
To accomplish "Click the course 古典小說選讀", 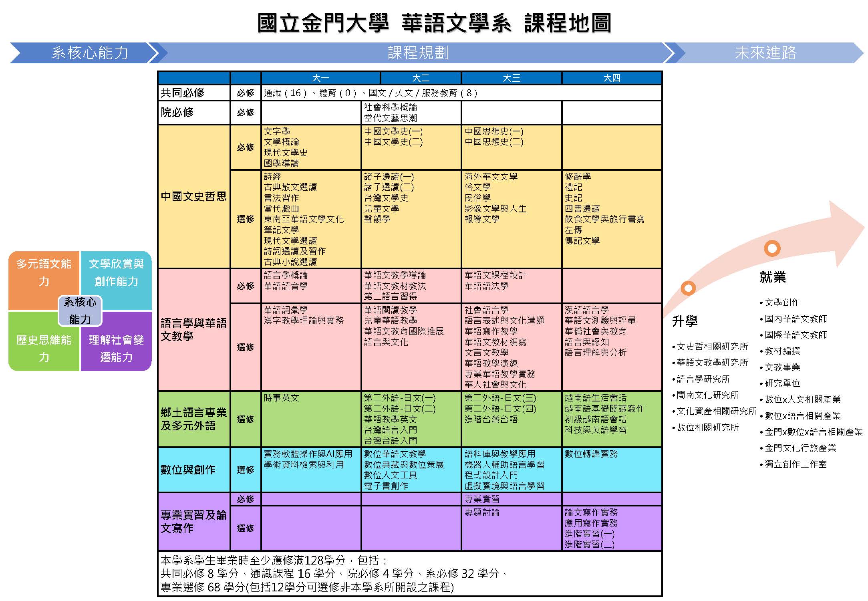I will coord(290,262).
